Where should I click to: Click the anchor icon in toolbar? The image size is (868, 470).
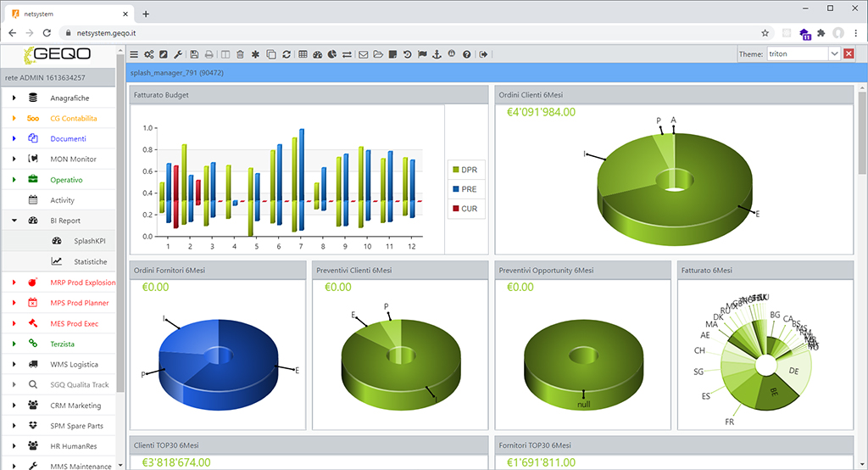(437, 54)
